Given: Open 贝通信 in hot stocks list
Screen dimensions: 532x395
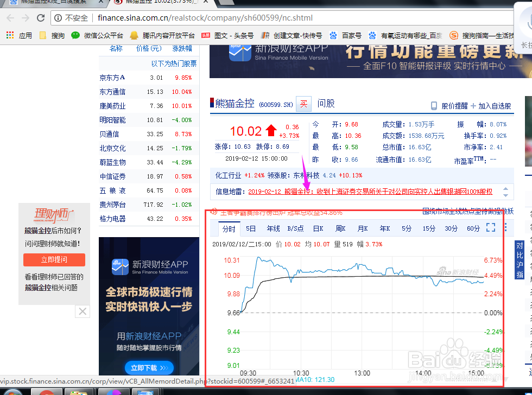Looking at the screenshot, I should (x=109, y=134).
